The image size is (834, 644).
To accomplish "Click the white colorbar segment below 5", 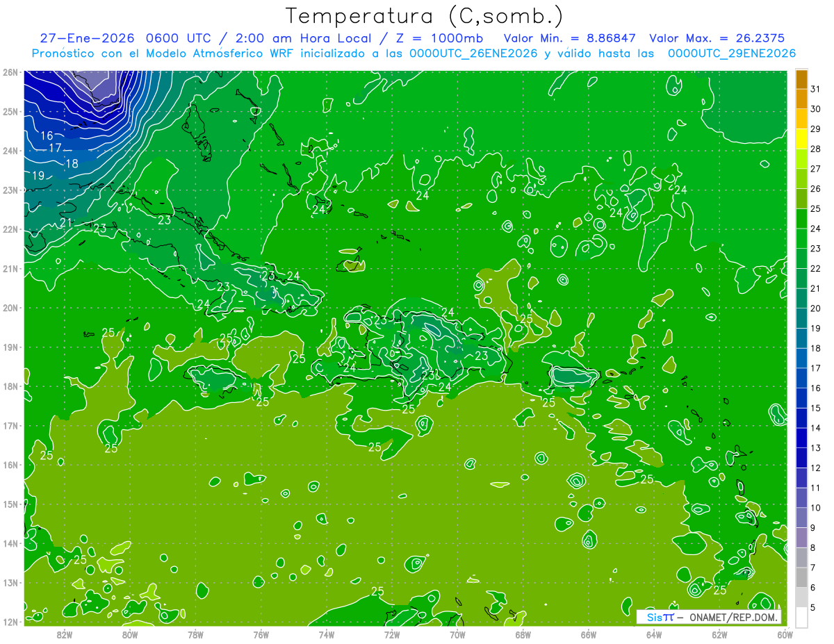I will click(801, 618).
